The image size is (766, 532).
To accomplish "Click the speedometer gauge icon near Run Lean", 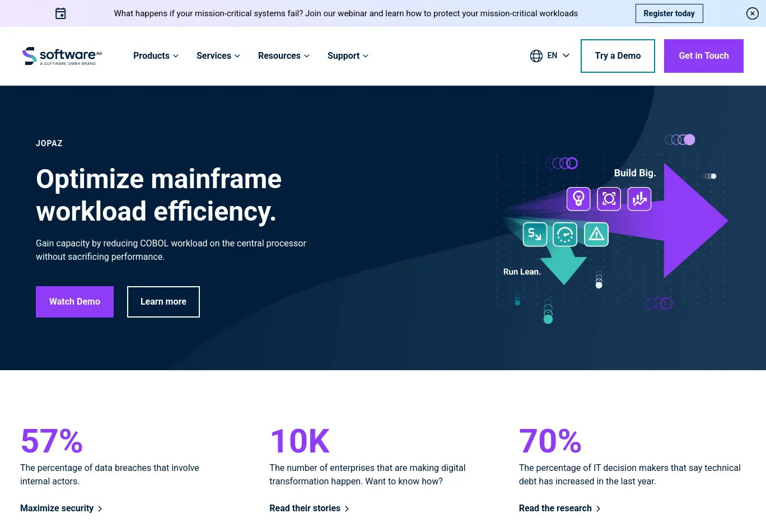I will (565, 234).
